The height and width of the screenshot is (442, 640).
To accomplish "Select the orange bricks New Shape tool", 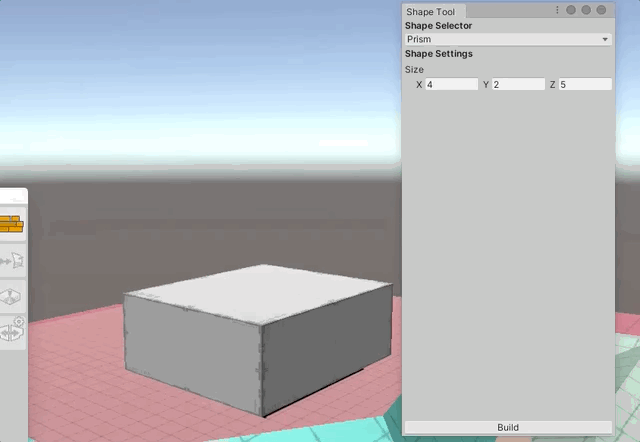I will pyautogui.click(x=11, y=224).
